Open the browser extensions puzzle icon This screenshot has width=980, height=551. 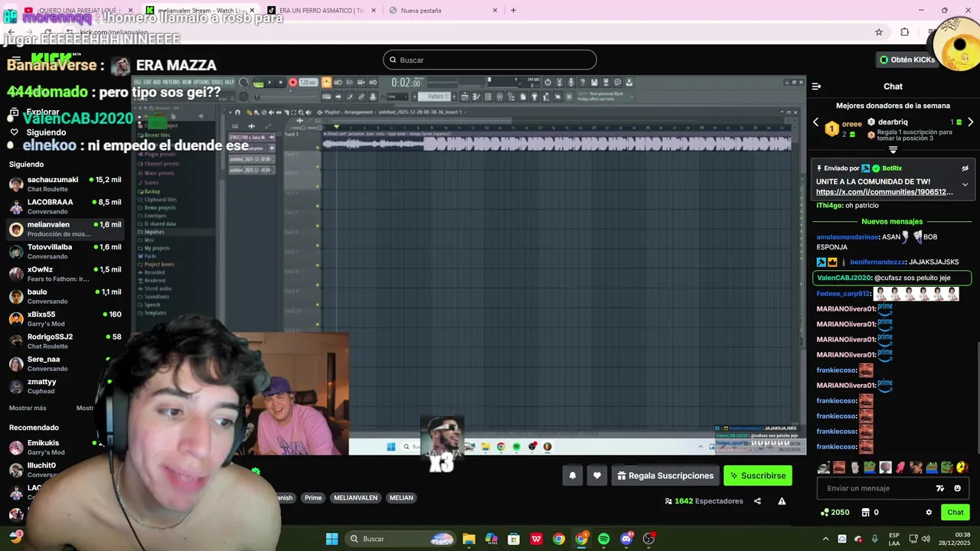tap(904, 32)
